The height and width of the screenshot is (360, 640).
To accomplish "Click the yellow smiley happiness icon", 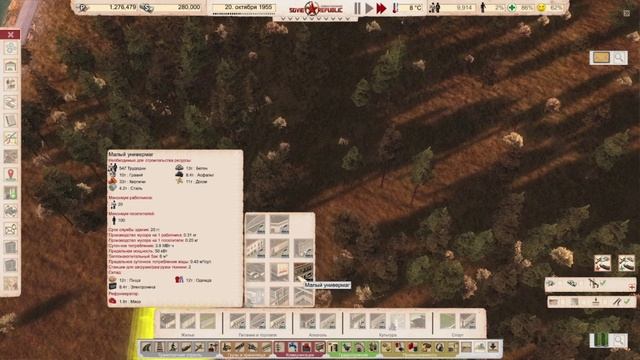I will click(x=542, y=7).
